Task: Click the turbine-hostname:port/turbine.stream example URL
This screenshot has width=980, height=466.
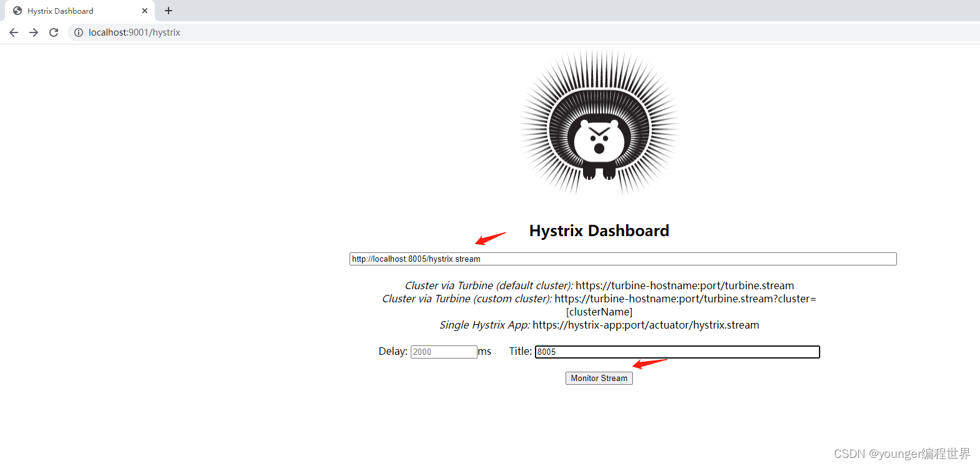Action: [685, 285]
